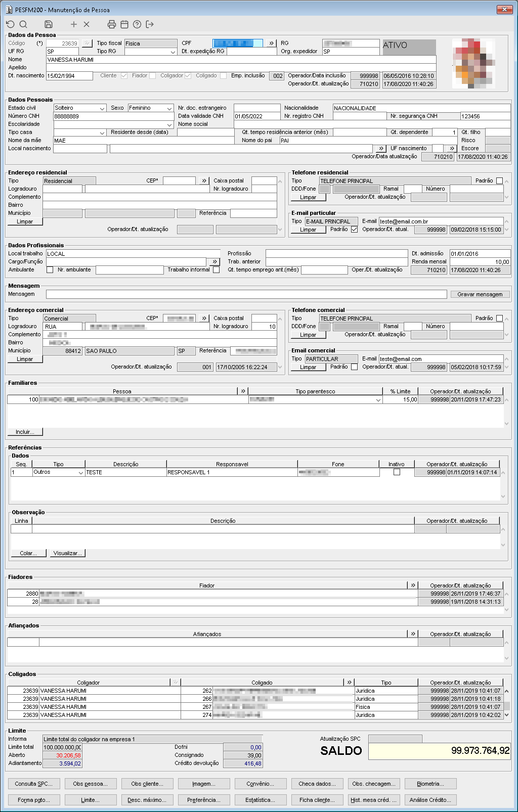The width and height of the screenshot is (518, 812).
Task: Click the Nome field with VANESSA HARUMI
Action: point(241,60)
